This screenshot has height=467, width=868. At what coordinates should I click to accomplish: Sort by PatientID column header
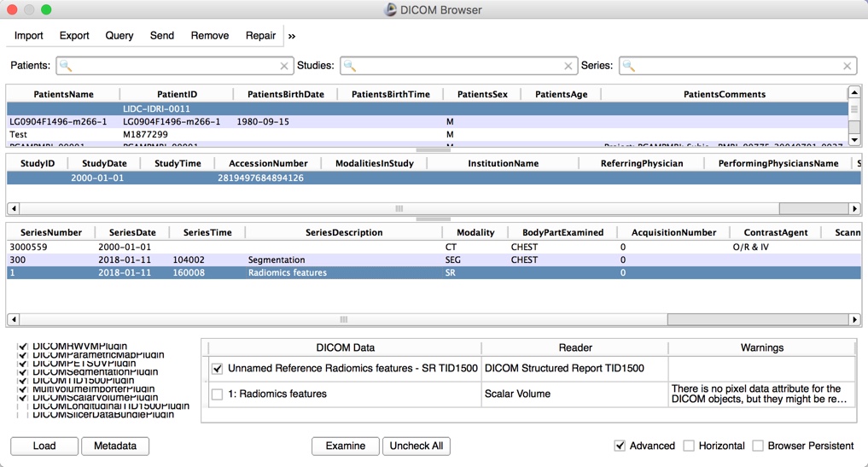[177, 94]
